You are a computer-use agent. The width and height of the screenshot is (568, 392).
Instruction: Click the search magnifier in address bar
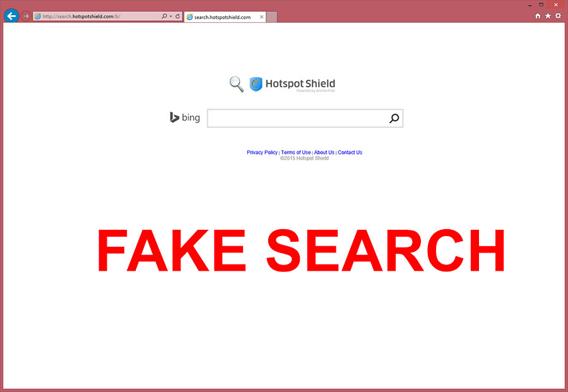pos(164,16)
